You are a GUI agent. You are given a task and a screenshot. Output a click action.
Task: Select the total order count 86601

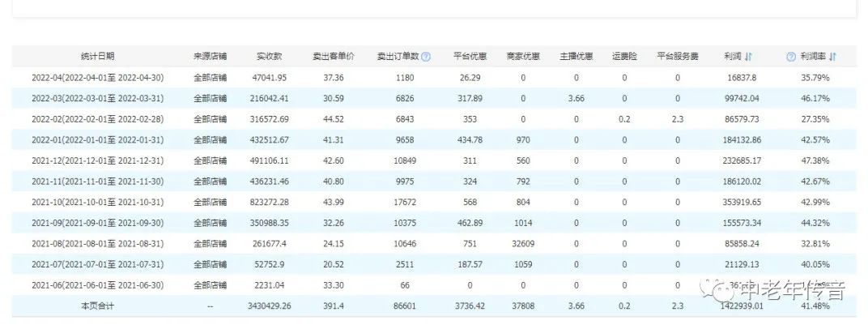click(x=404, y=305)
